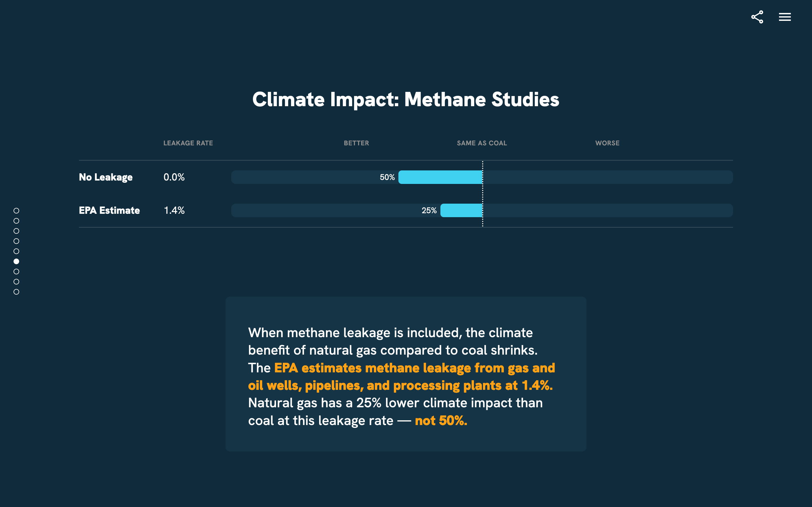Viewport: 812px width, 507px height.
Task: Click the fourth slide indicator dot
Action: point(16,241)
